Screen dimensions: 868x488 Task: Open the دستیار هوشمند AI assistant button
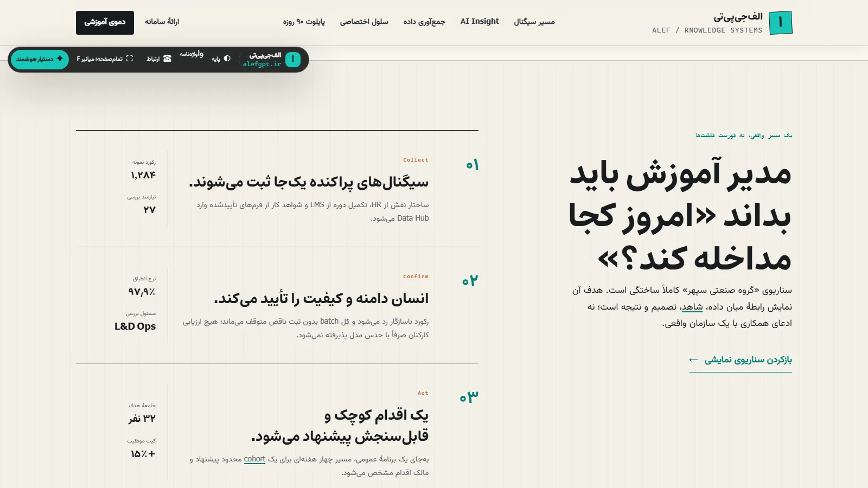point(40,59)
